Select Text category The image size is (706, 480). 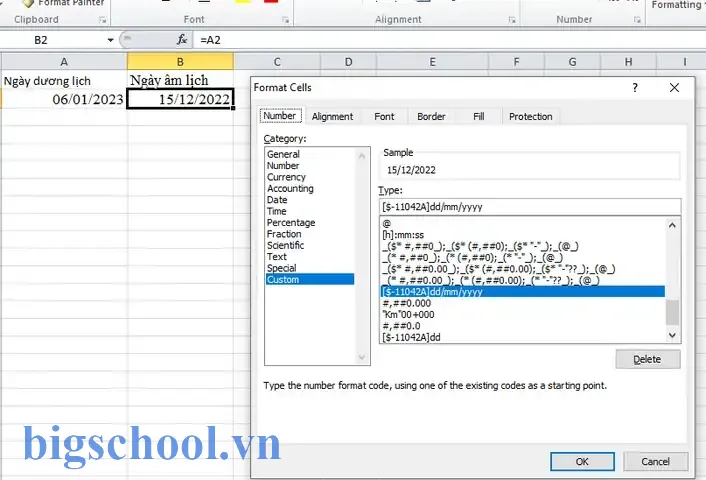(310, 257)
